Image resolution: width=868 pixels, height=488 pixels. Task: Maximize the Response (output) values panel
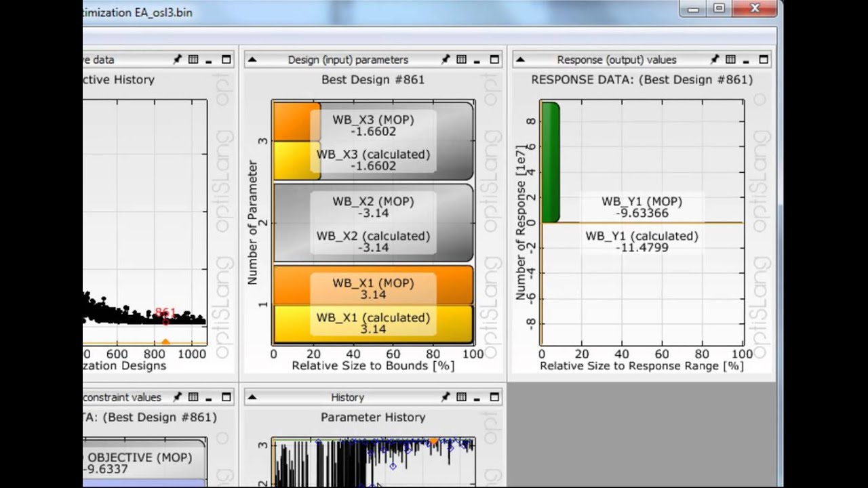(764, 60)
